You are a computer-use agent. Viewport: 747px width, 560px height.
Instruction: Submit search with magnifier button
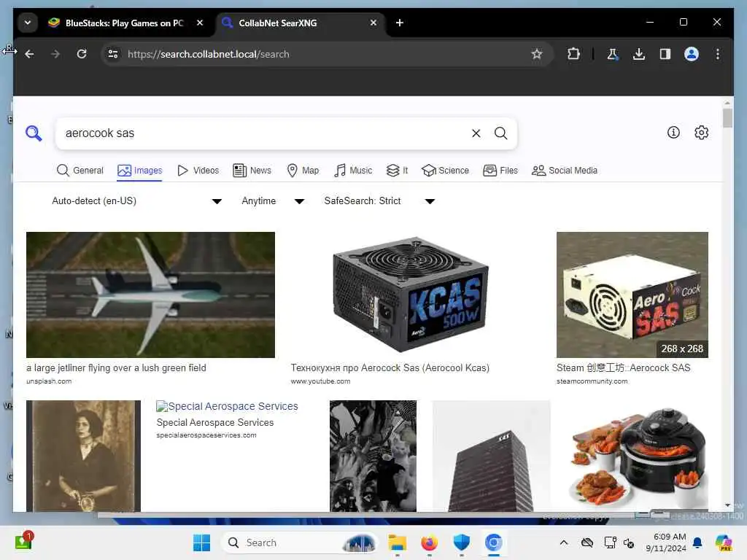coord(500,133)
